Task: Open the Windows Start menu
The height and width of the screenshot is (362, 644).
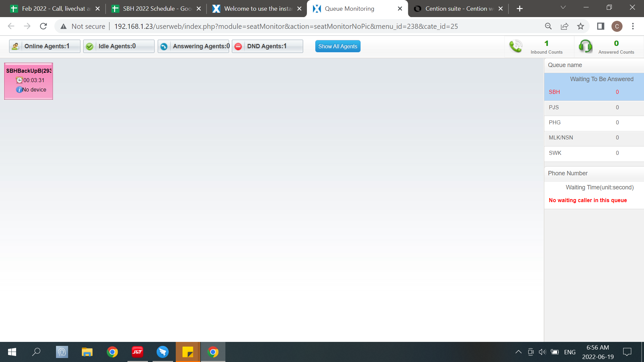Action: coord(12,352)
